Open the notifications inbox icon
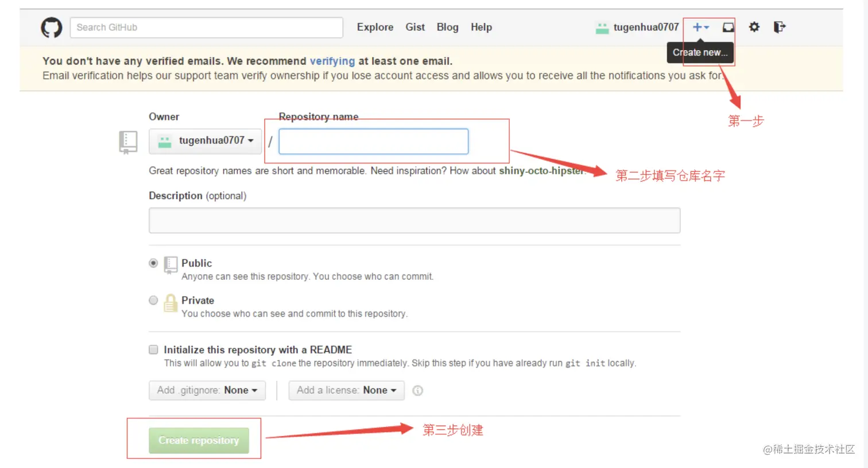The image size is (868, 468). [x=728, y=27]
